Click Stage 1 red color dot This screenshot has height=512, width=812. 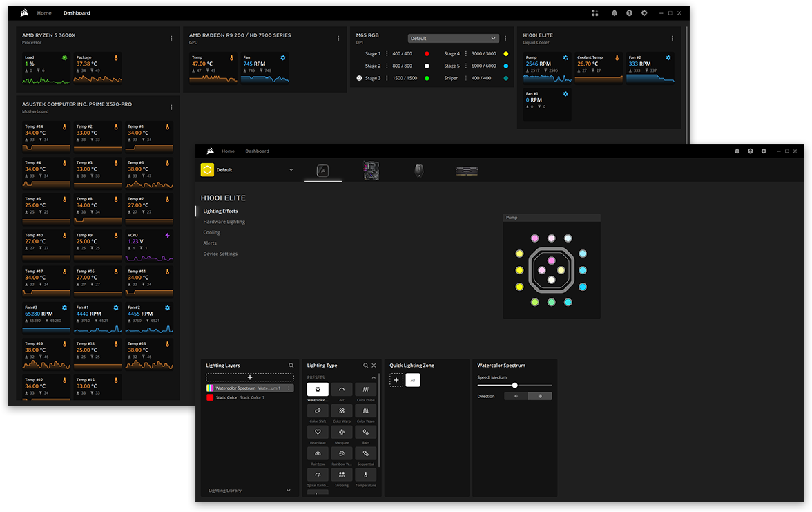(x=427, y=53)
